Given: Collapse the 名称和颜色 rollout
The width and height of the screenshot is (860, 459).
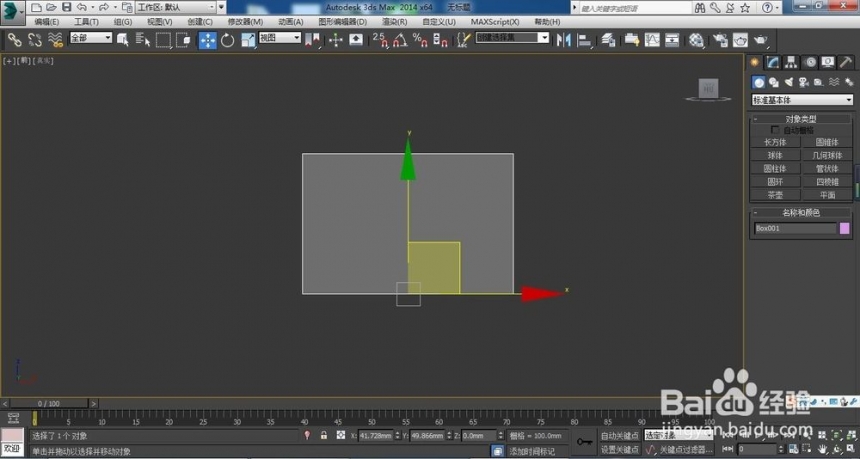Looking at the screenshot, I should coord(801,213).
